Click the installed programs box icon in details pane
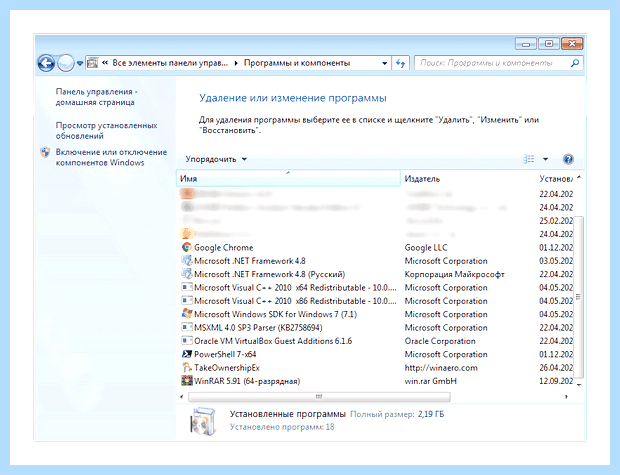620x475 pixels. 204,421
